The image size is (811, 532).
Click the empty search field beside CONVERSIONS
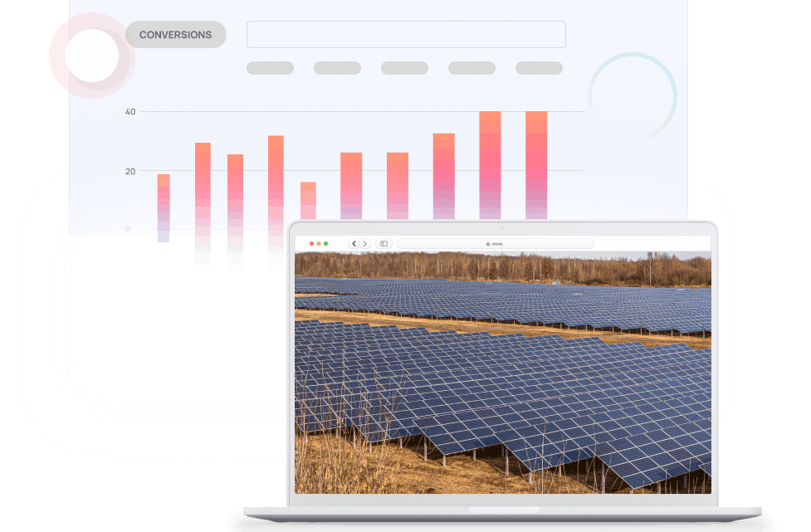click(406, 35)
